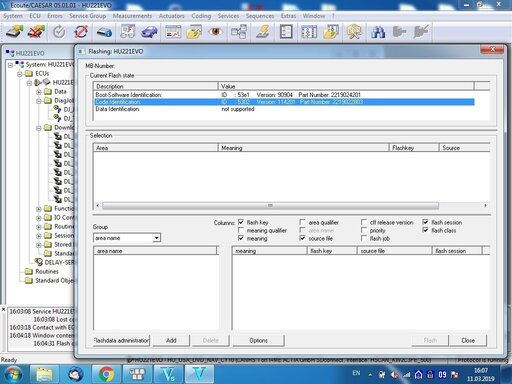Click the music notes toolbar icon
512x384 pixels.
click(127, 32)
